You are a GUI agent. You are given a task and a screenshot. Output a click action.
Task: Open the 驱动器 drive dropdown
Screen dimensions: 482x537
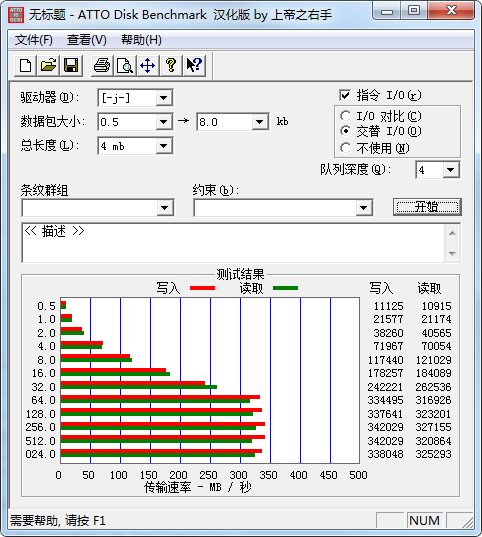[x=163, y=98]
